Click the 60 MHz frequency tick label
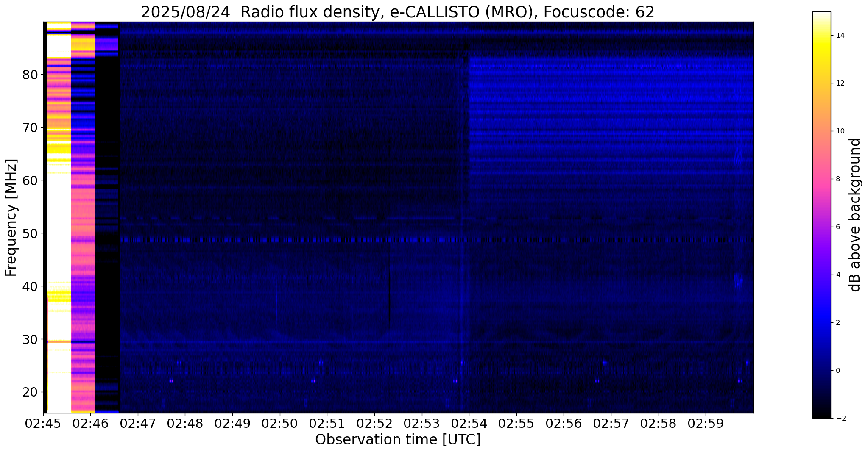Viewport: 868px width, 452px height. coord(30,180)
